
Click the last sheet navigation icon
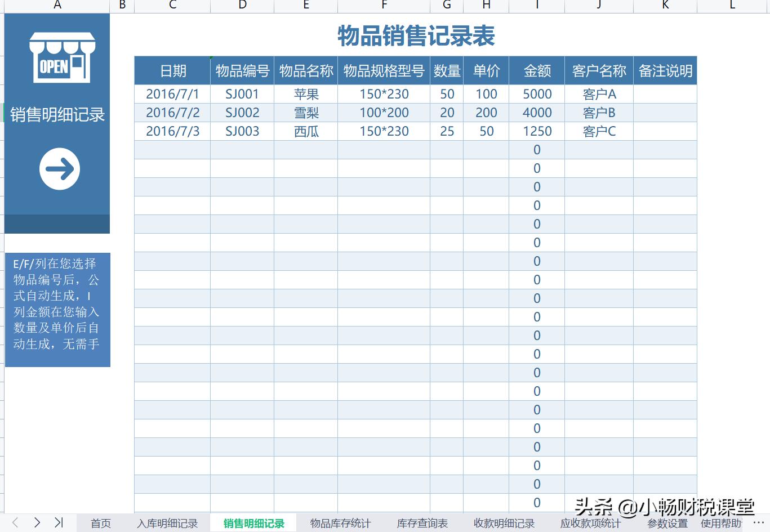(58, 523)
